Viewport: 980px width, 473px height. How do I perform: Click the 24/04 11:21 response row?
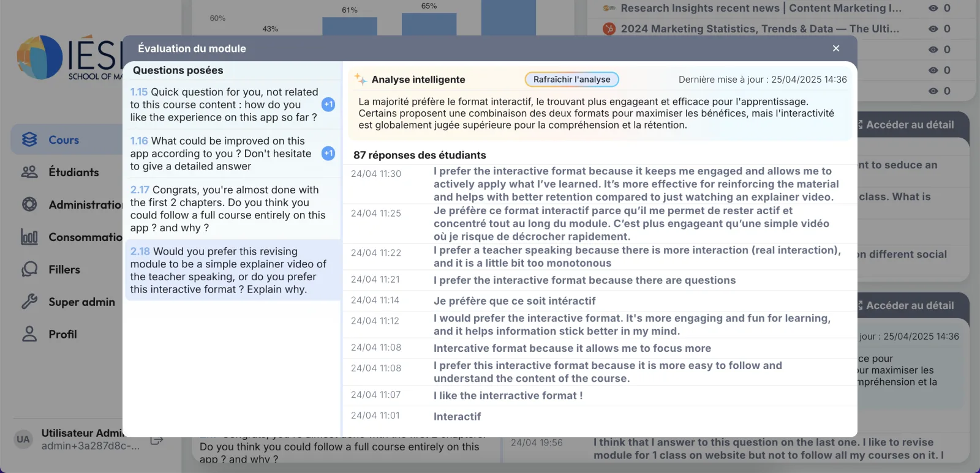[600, 280]
